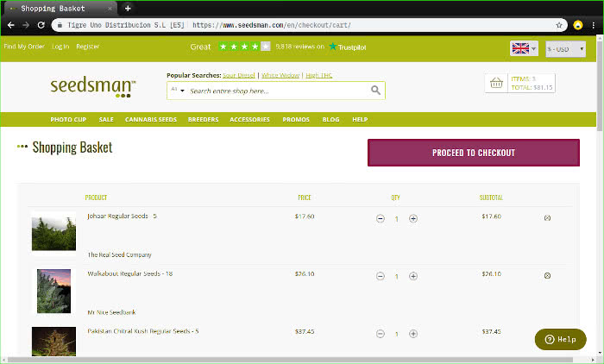Image resolution: width=604 pixels, height=364 pixels.
Task: Open the BLOG menu item
Action: coord(330,119)
